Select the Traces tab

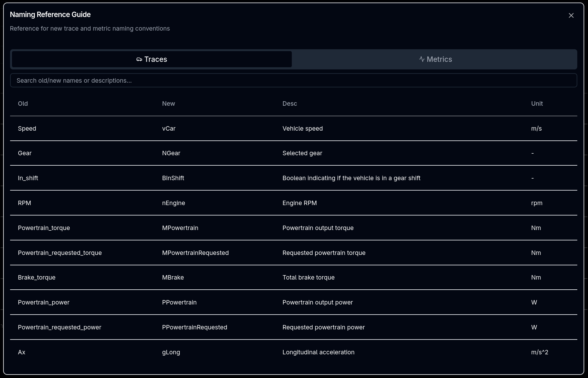point(152,59)
